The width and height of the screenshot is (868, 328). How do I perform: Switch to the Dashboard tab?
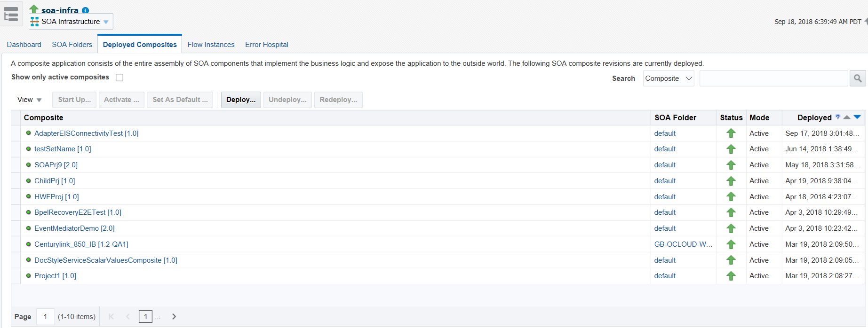(x=24, y=45)
